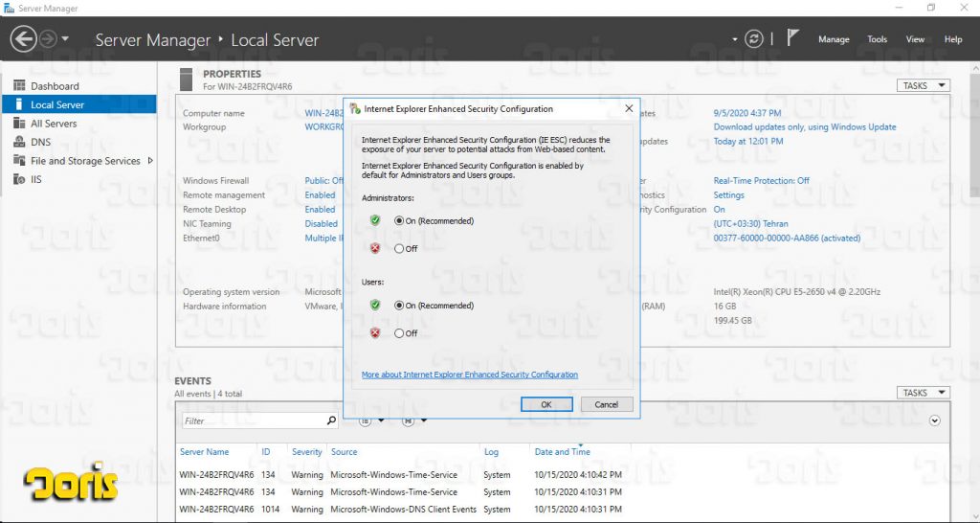
Task: Click the green shield icon under Administrators
Action: pyautogui.click(x=375, y=220)
